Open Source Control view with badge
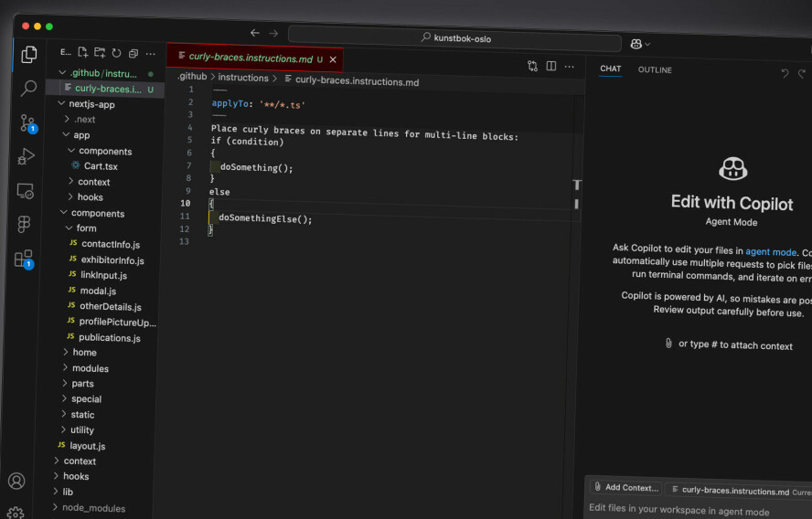Viewport: 812px width, 519px height. pyautogui.click(x=28, y=123)
